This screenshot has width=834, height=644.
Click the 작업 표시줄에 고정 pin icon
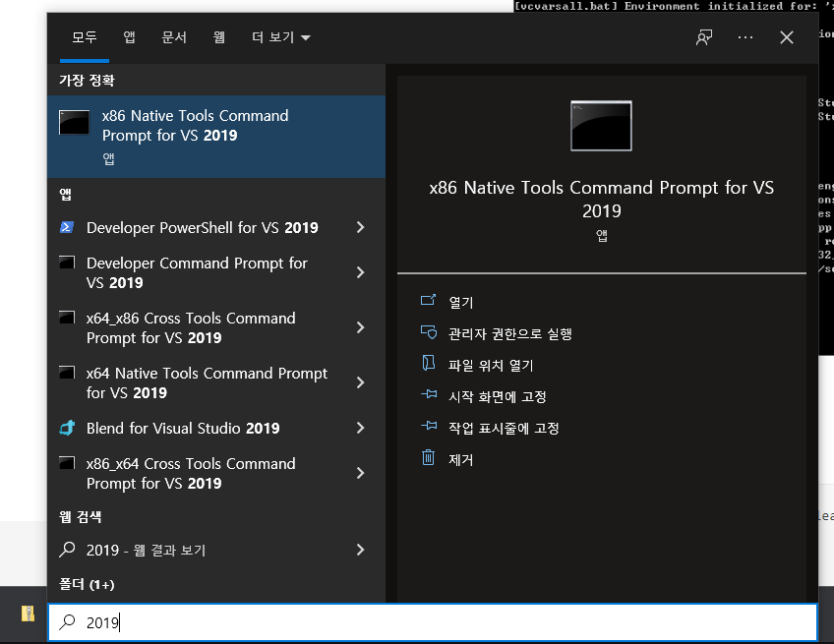429,426
